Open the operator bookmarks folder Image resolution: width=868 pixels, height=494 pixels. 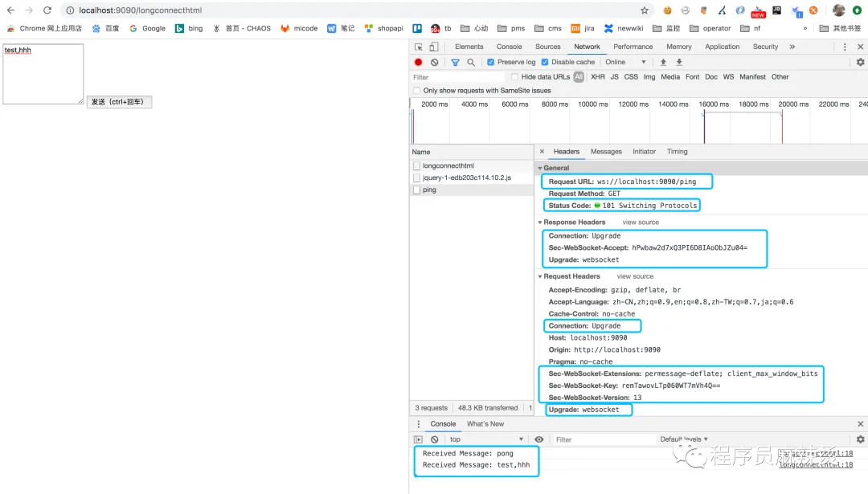pyautogui.click(x=710, y=28)
